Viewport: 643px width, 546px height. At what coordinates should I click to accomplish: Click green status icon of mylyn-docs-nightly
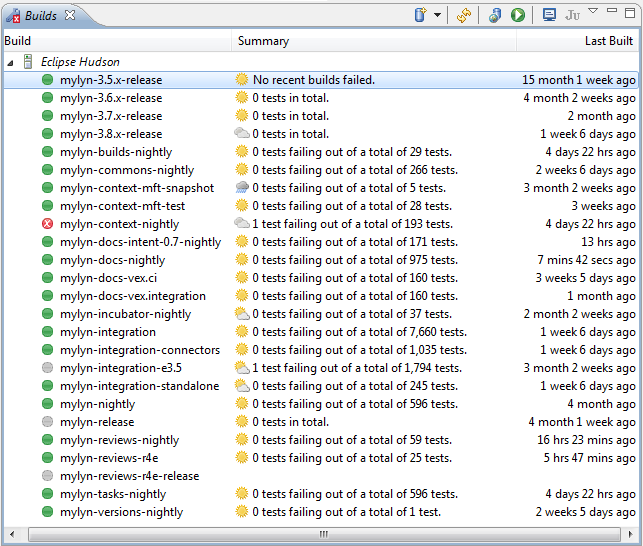tap(48, 260)
